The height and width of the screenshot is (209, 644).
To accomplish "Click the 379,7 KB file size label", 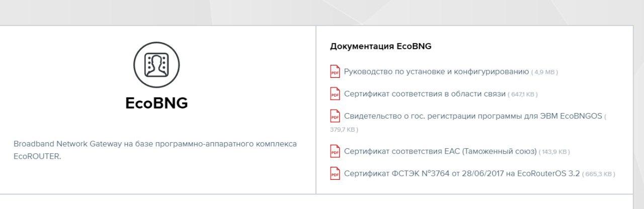I will 344,130.
